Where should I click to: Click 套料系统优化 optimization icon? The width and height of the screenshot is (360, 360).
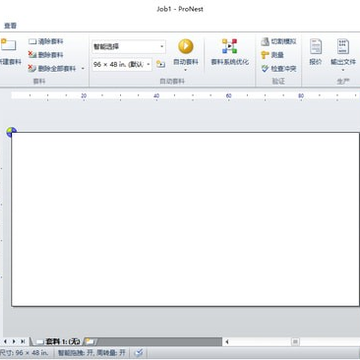(x=230, y=46)
